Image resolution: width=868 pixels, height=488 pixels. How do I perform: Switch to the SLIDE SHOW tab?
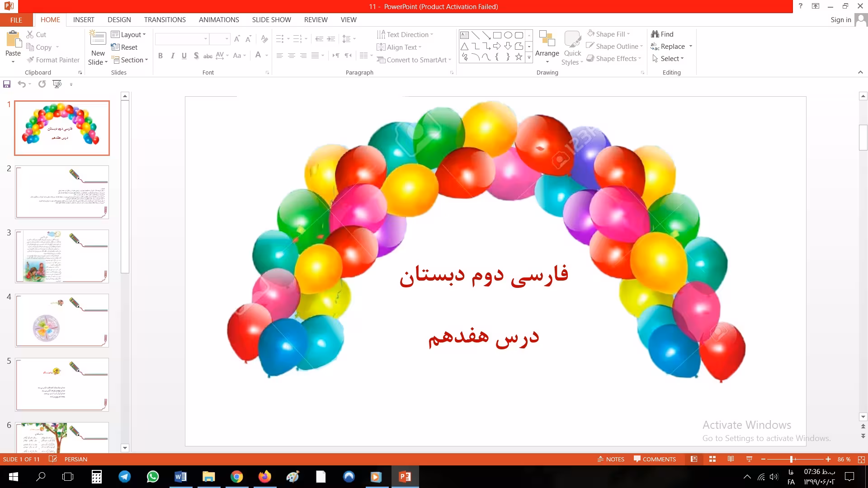(x=272, y=20)
